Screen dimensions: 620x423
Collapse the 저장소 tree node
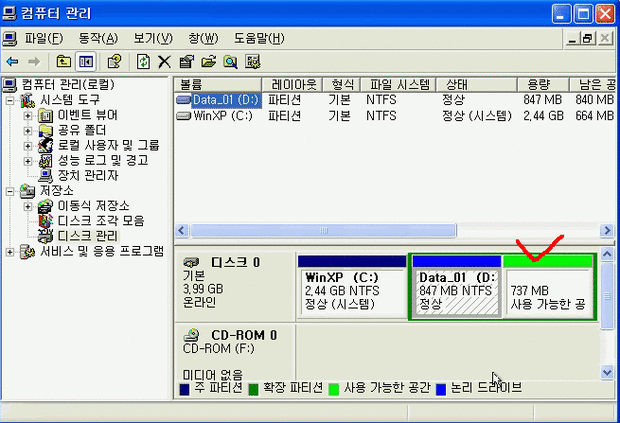point(10,191)
